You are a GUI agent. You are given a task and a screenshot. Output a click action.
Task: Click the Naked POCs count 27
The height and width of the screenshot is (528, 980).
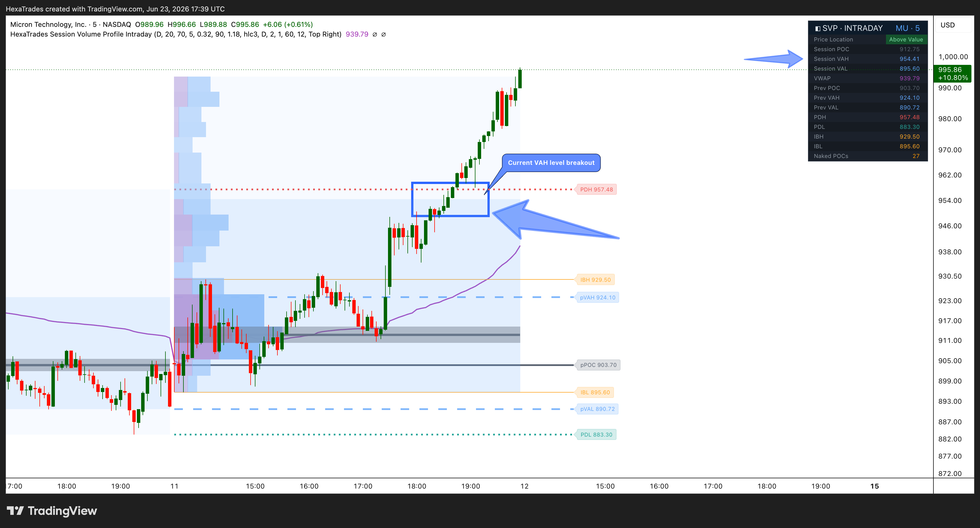click(x=916, y=156)
